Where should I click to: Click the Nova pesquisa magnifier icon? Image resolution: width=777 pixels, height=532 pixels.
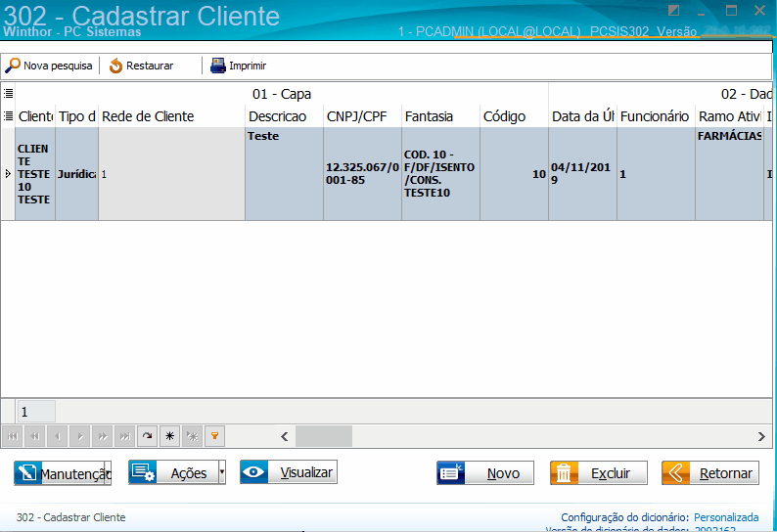click(x=13, y=66)
